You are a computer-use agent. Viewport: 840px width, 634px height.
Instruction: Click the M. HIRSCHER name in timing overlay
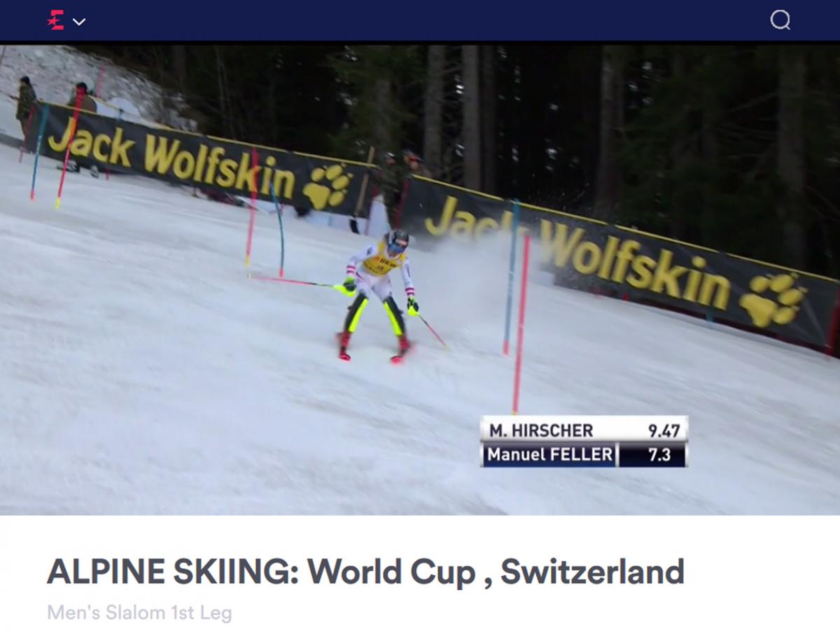(x=541, y=429)
